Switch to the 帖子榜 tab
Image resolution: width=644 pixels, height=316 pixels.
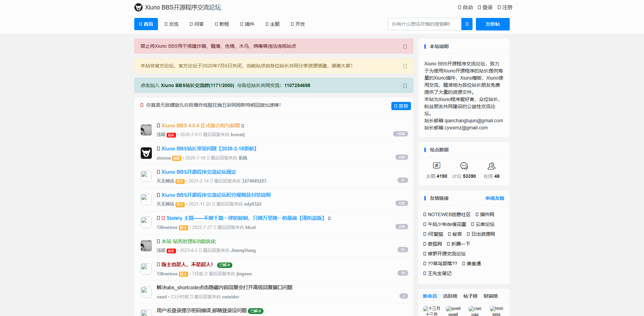point(470,296)
